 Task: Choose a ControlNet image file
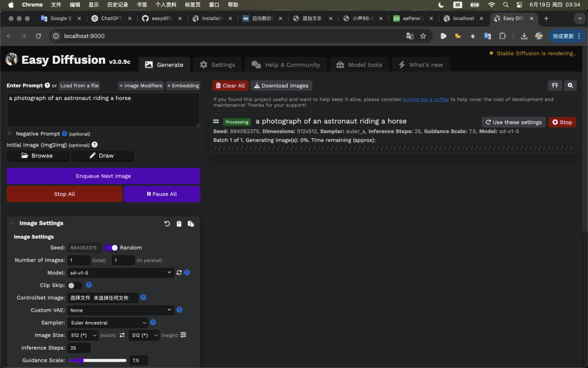click(x=103, y=298)
